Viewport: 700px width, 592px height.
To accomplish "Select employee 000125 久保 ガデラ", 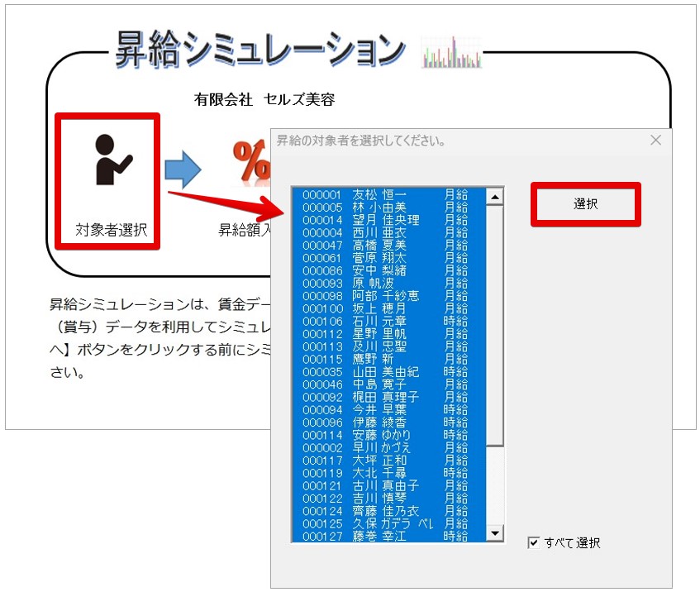I will click(388, 523).
